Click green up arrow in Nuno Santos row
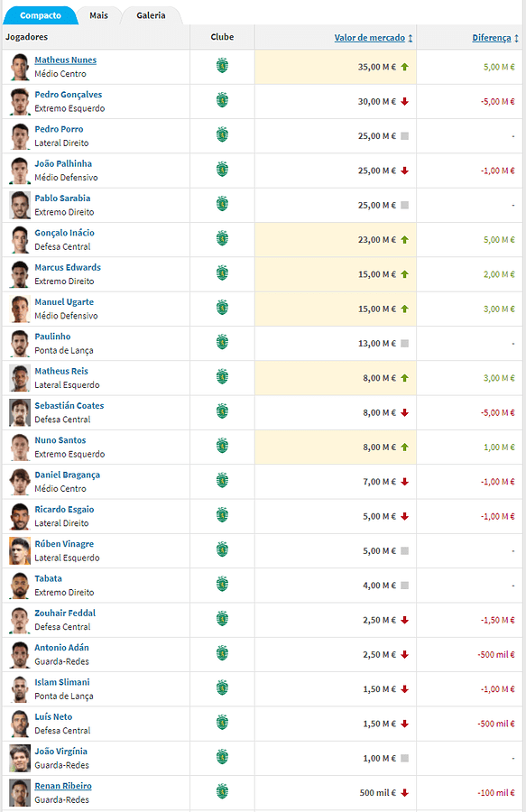This screenshot has height=812, width=526. pyautogui.click(x=405, y=447)
